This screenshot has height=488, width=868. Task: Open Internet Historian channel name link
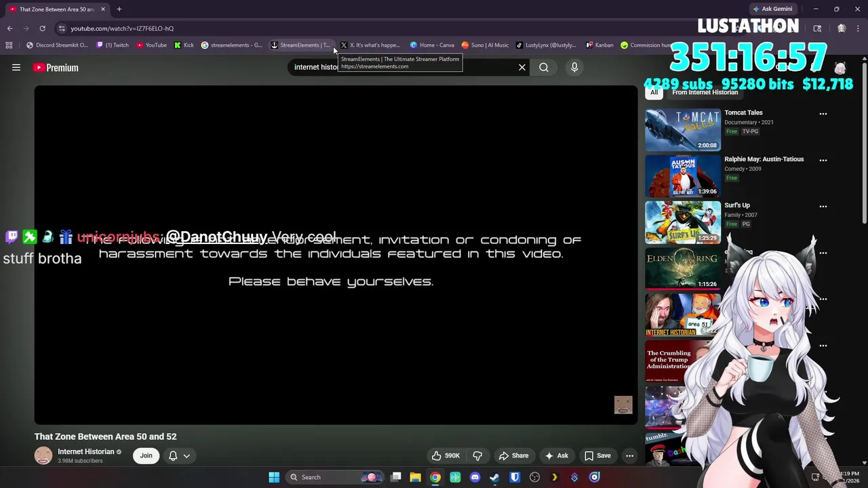point(85,451)
